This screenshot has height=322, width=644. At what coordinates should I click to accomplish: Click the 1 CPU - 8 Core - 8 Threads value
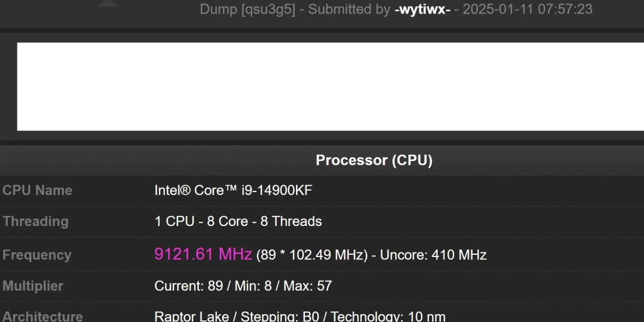[238, 221]
